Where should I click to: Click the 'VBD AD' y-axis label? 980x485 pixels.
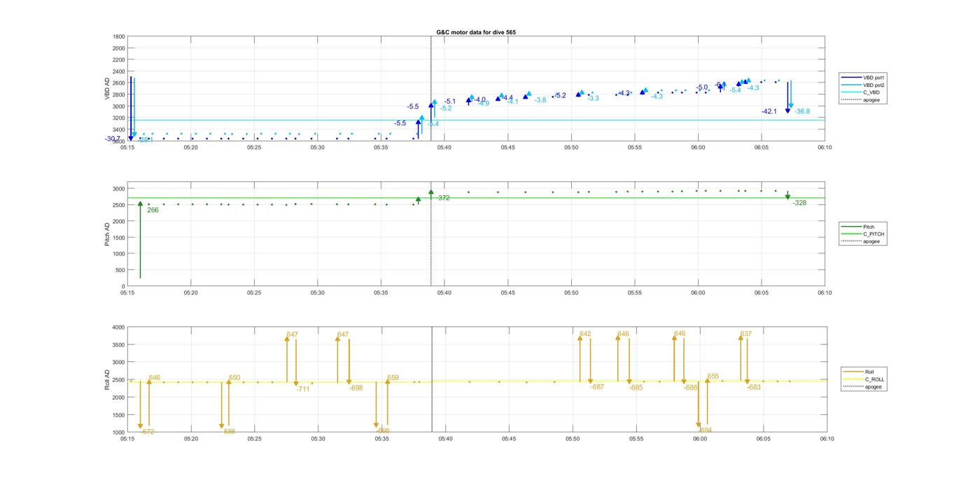pyautogui.click(x=108, y=88)
